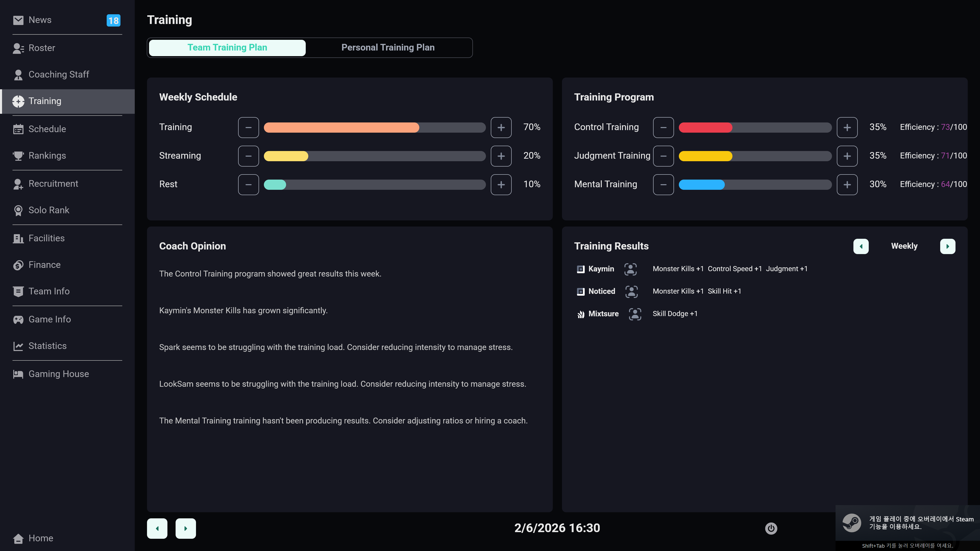Switch to Personal Training Plan tab
The image size is (980, 551).
click(388, 47)
